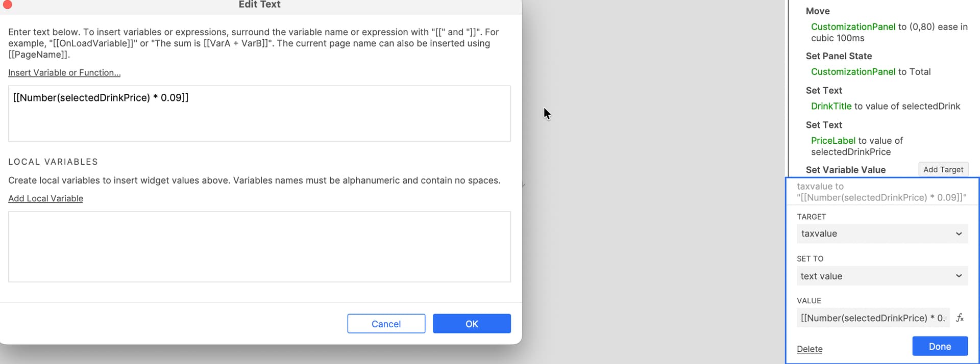Click the VALUE input field
The width and height of the screenshot is (980, 364).
click(873, 318)
